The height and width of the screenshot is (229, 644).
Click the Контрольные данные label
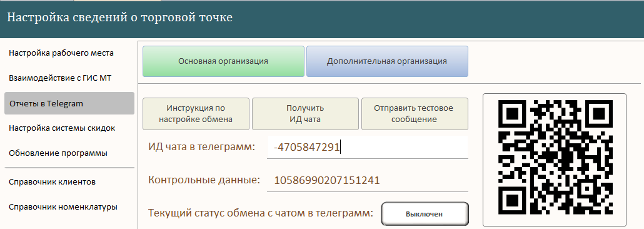pyautogui.click(x=204, y=180)
